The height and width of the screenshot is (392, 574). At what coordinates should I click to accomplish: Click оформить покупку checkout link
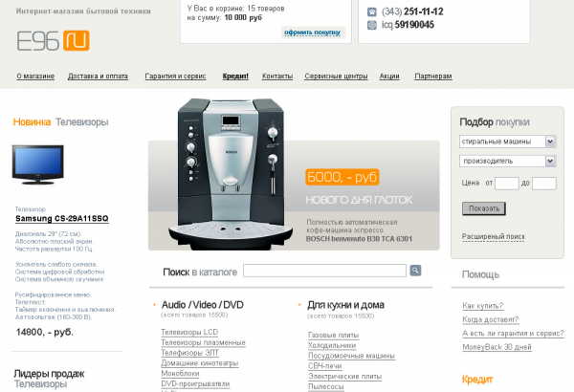(312, 33)
